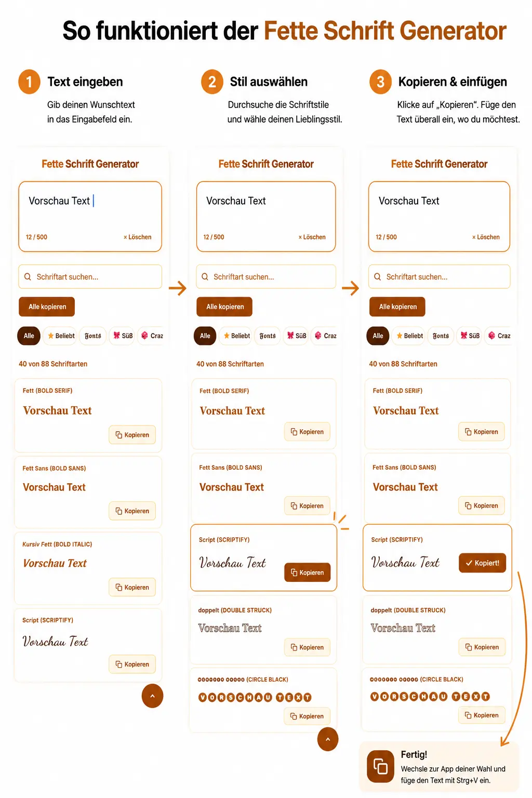The height and width of the screenshot is (798, 532).
Task: Copy the DOUBLE STRUCK style in second panel
Action: click(307, 647)
